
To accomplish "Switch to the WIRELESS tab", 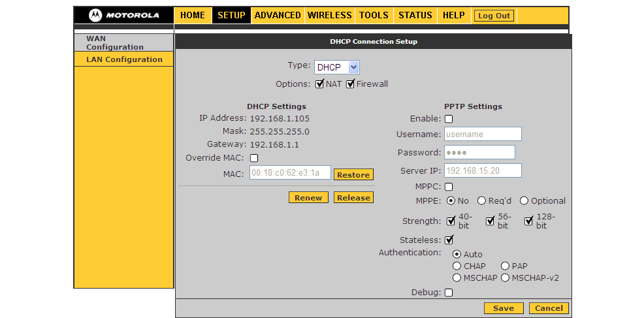I will 329,15.
